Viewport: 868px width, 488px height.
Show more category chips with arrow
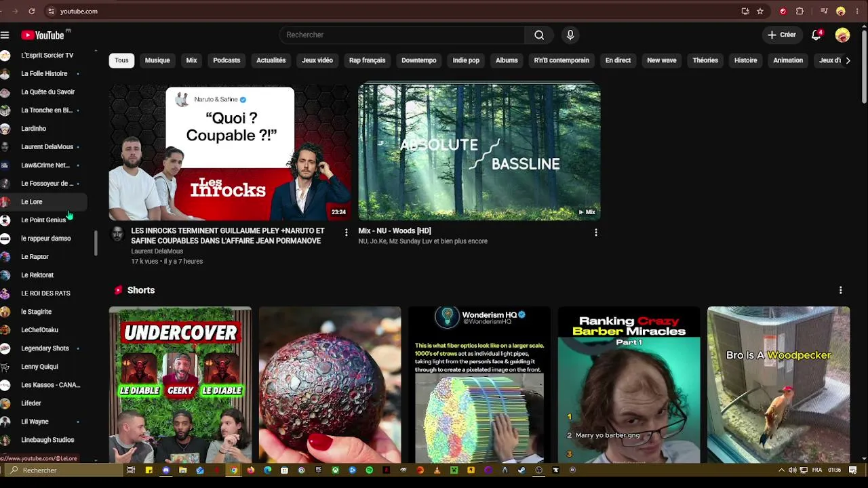tap(848, 60)
